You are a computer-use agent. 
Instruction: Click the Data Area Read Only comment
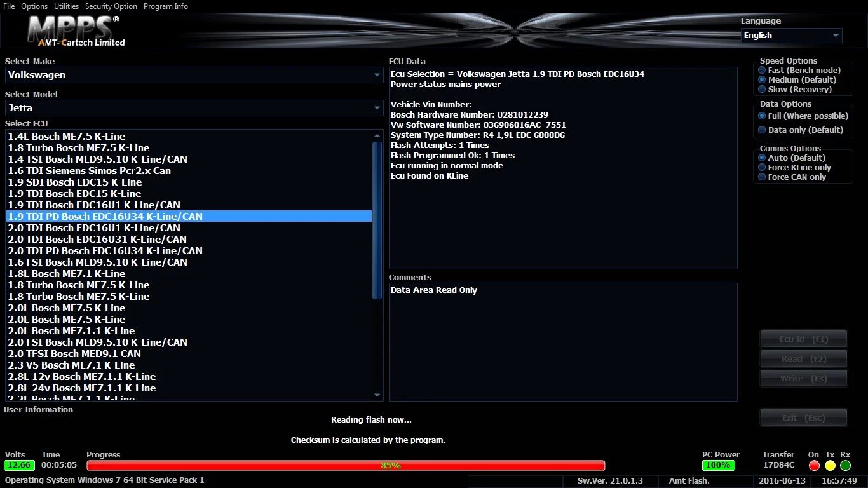[434, 290]
